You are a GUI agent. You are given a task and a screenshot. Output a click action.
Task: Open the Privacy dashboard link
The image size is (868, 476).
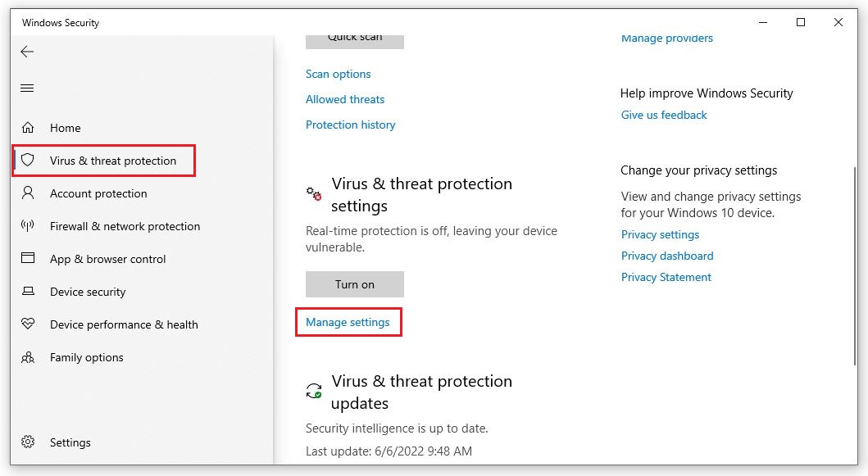(x=667, y=256)
